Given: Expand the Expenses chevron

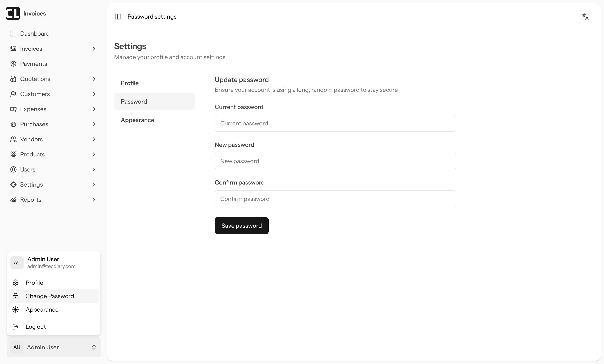Looking at the screenshot, I should [94, 109].
